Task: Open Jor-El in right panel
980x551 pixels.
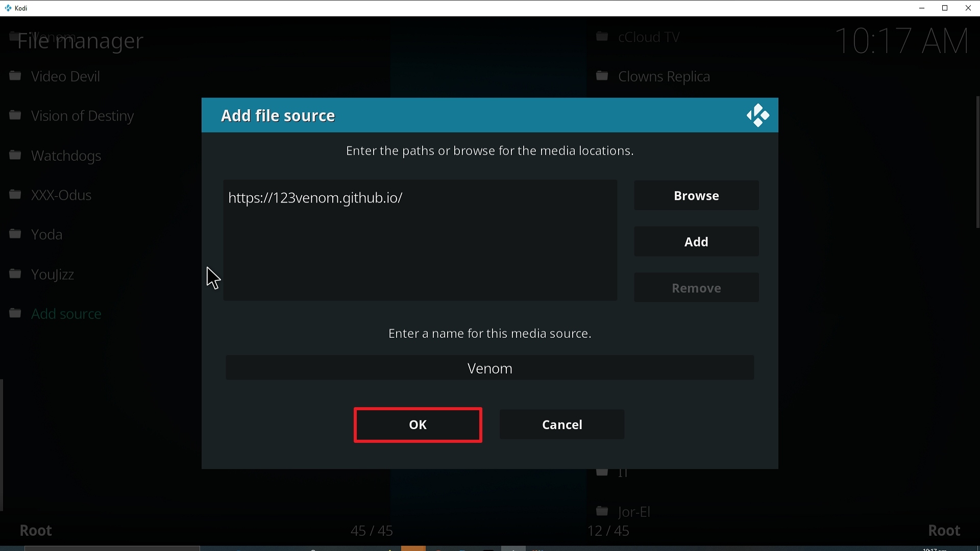Action: coord(634,512)
